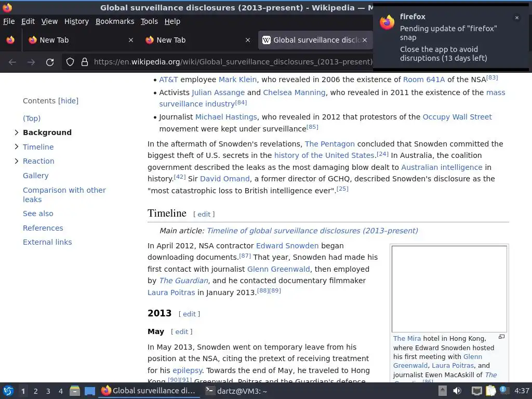Edit the May subsection
Screen dimensions: 532x399
click(181, 331)
